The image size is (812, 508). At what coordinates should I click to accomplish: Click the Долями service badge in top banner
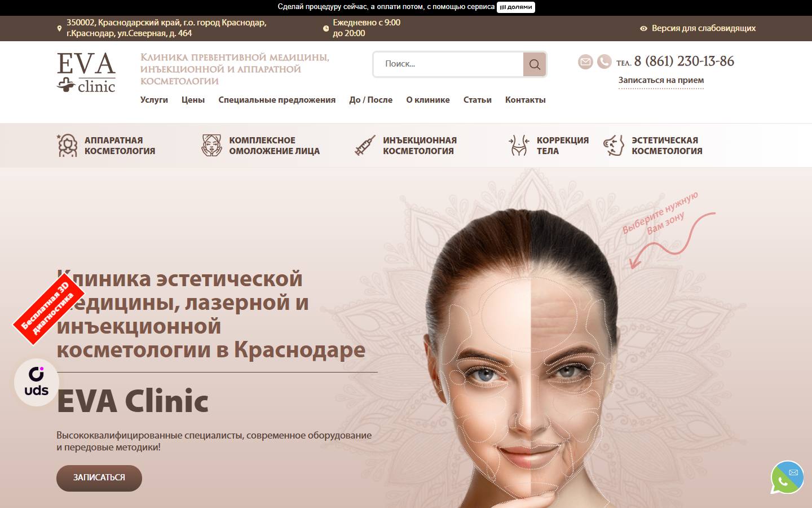coord(516,7)
